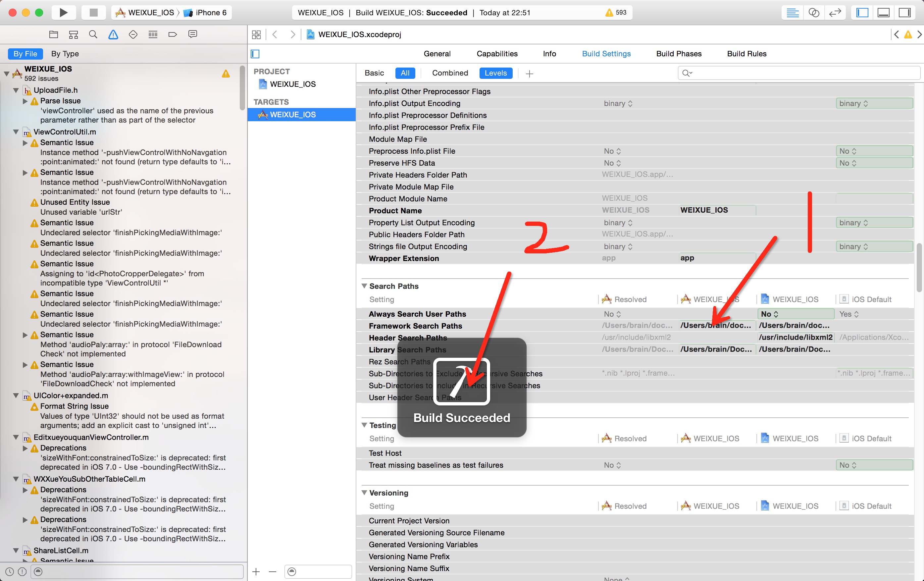The width and height of the screenshot is (924, 581).
Task: Click the Run (play) button
Action: click(63, 13)
